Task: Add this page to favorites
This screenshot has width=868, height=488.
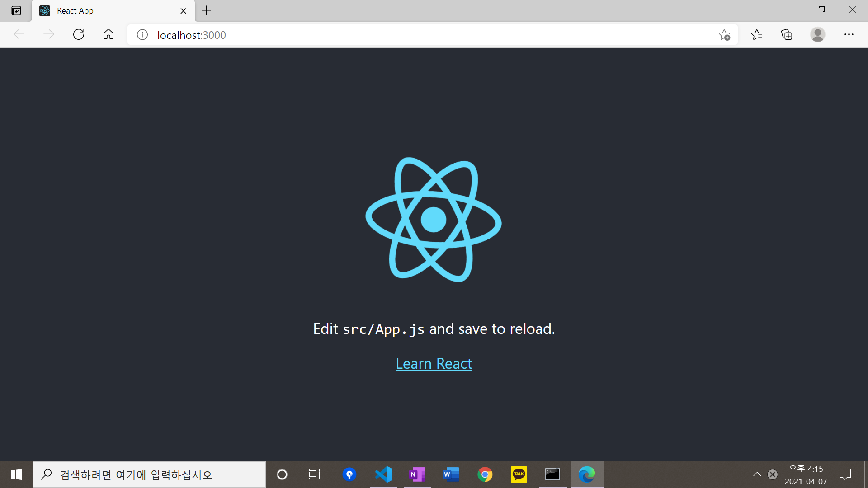Action: point(724,35)
